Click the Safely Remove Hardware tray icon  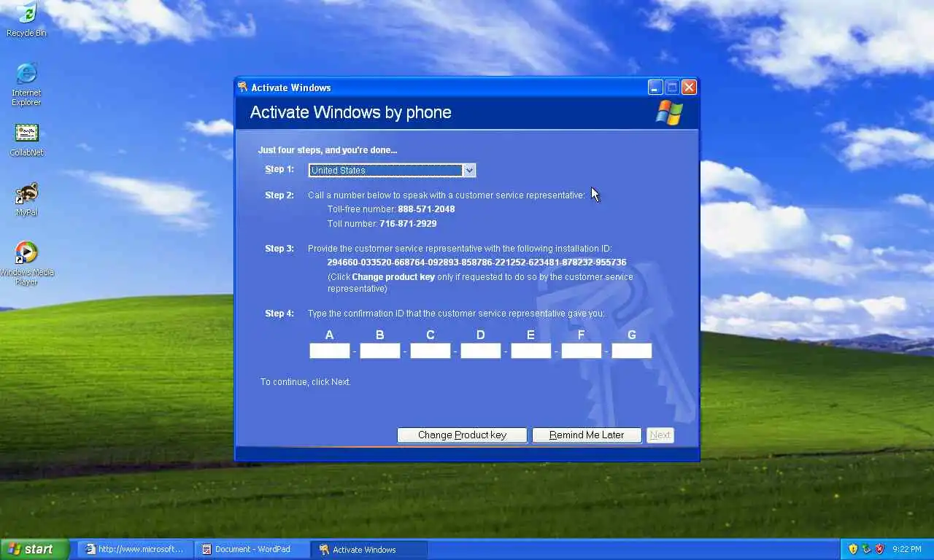click(866, 549)
